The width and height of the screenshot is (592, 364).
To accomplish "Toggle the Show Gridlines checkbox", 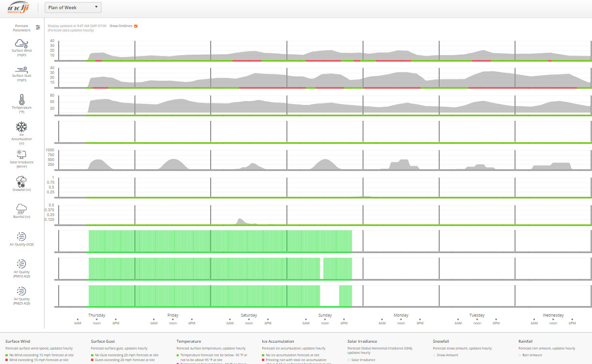I will tap(136, 26).
